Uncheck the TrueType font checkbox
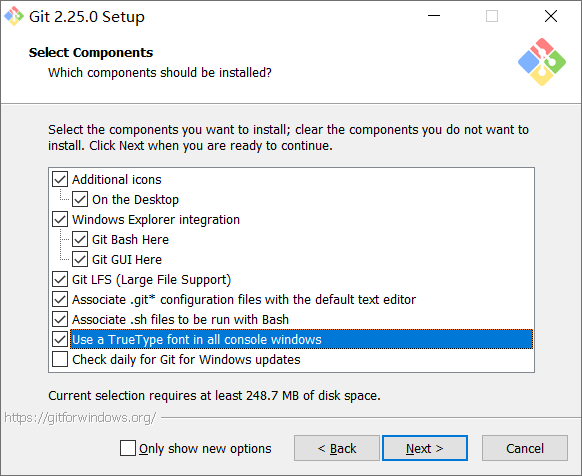Screen dimensions: 582x476 (x=60, y=339)
